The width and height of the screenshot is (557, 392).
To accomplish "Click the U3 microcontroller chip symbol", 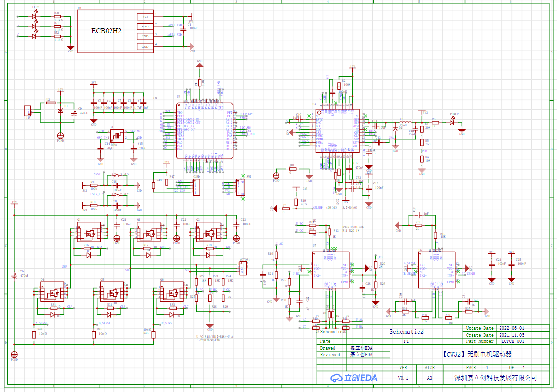I will [205, 132].
